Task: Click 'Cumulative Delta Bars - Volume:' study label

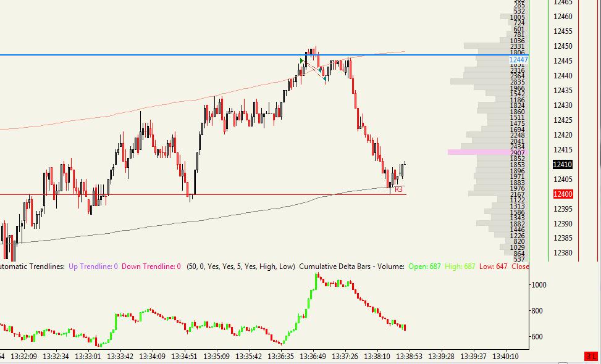Action: [351, 267]
